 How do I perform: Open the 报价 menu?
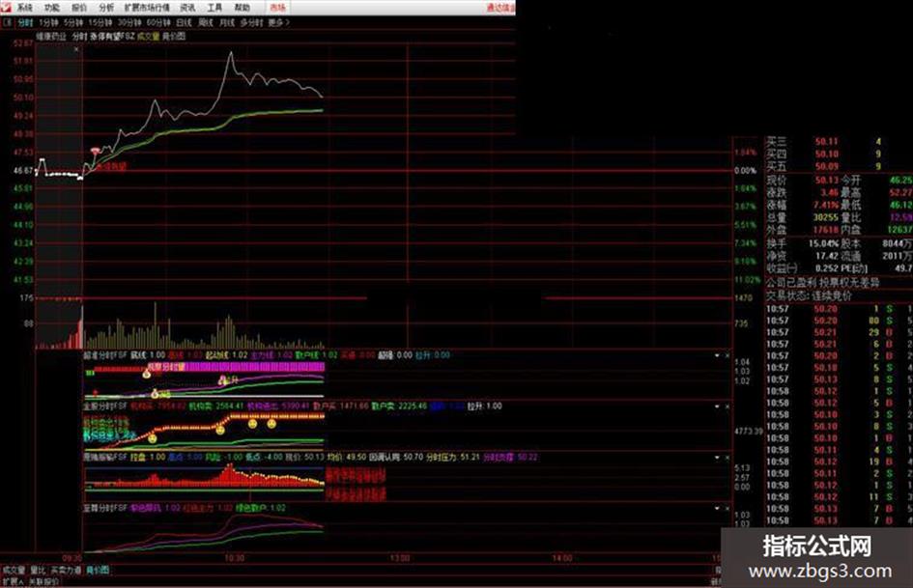[78, 8]
